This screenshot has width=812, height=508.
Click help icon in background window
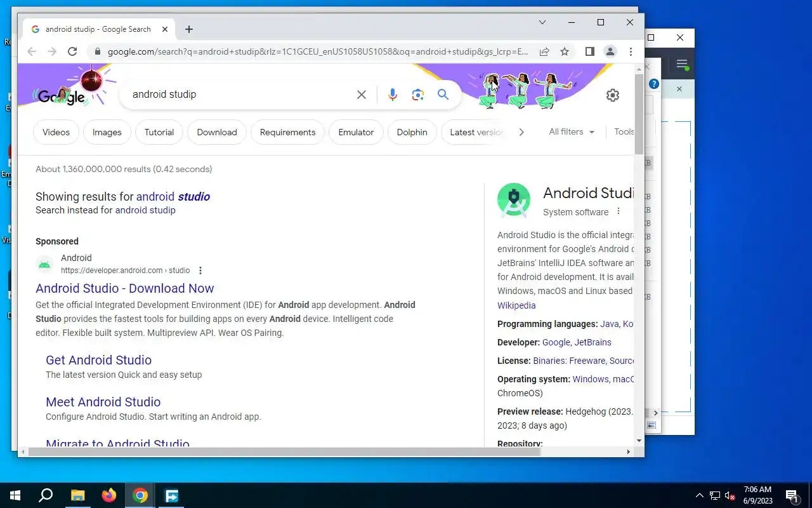point(654,84)
